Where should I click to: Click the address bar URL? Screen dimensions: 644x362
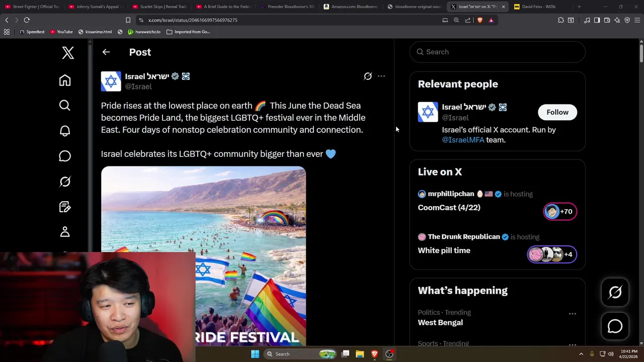coord(193,20)
